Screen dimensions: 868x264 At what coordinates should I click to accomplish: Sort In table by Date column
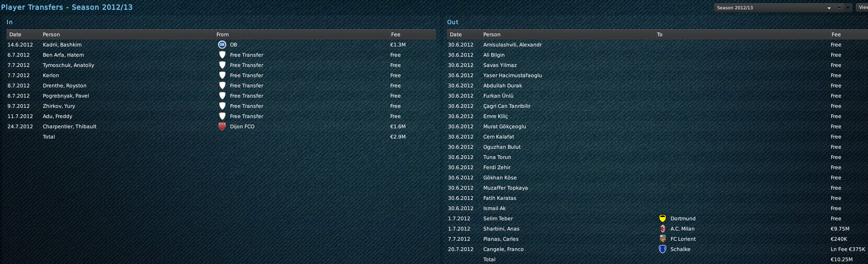23,34
